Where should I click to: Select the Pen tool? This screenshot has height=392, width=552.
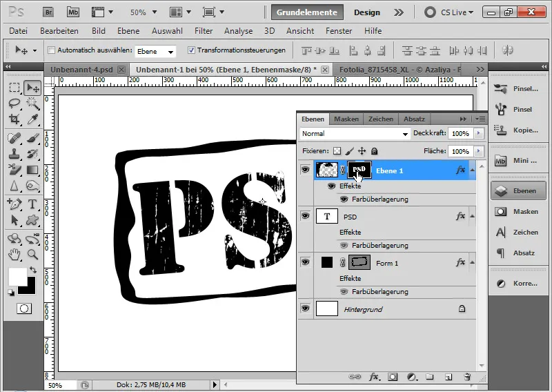point(14,204)
